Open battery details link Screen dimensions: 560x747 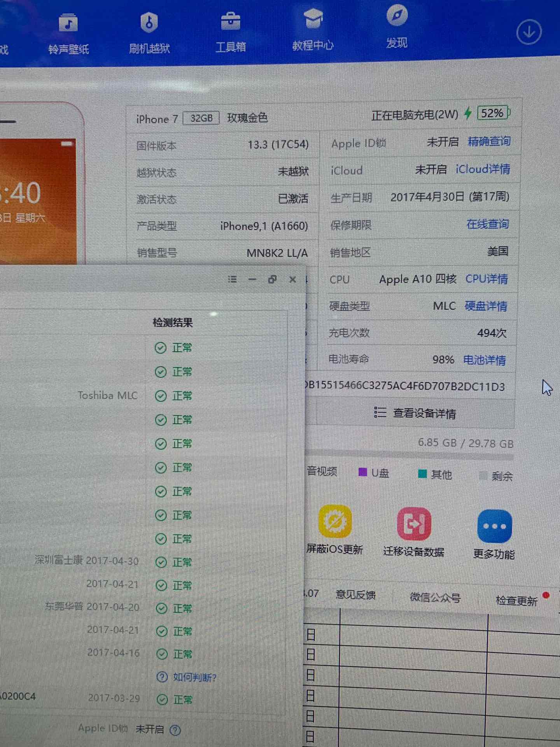coord(485,360)
